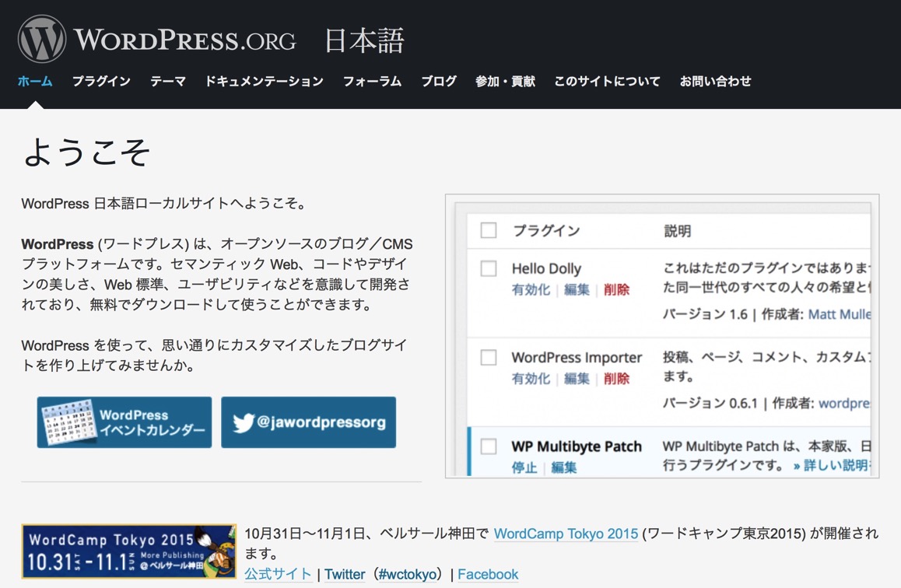Click the Hello Dolly plugin name
Viewport: 901px width, 588px height.
coord(546,268)
